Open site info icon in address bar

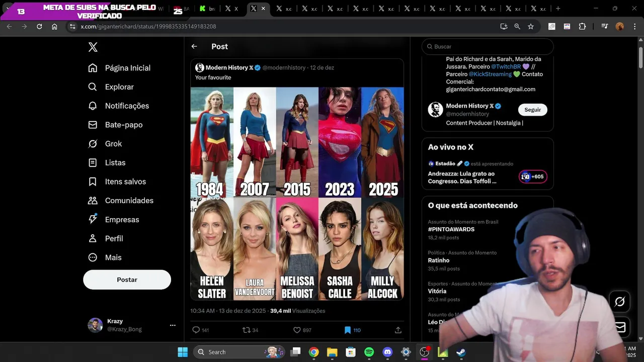coord(72,26)
